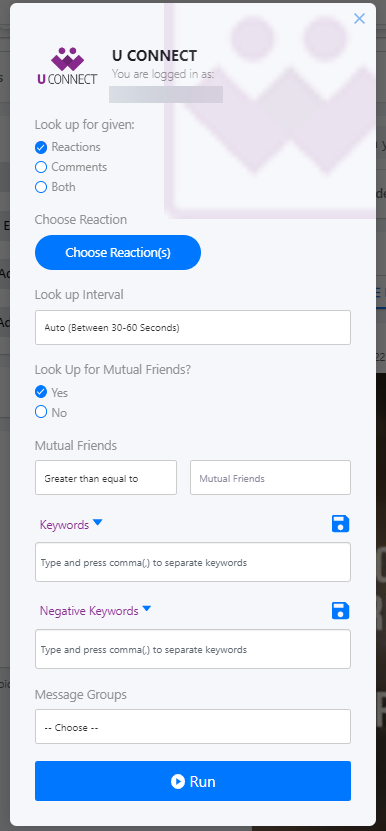Open the Look up Interval dropdown
The image size is (386, 831).
(x=193, y=328)
